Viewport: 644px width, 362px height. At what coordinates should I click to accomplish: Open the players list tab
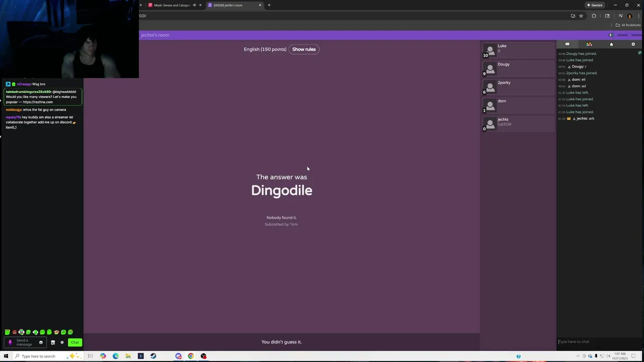pyautogui.click(x=589, y=44)
